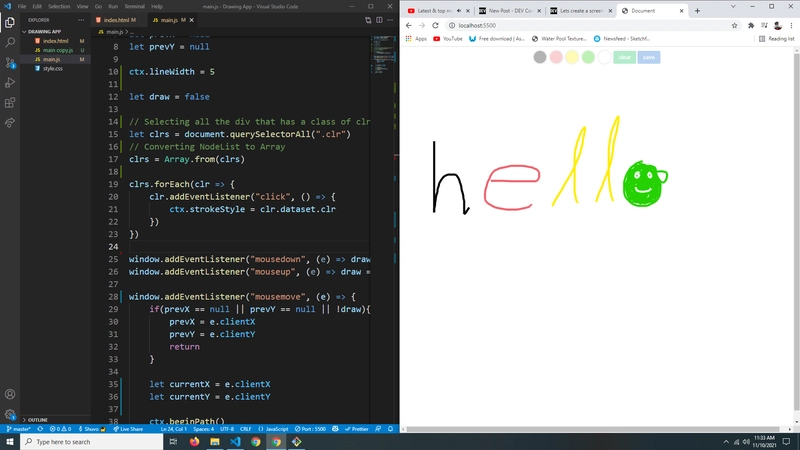Open the Source Control view
This screenshot has height=450, width=800.
point(10,63)
